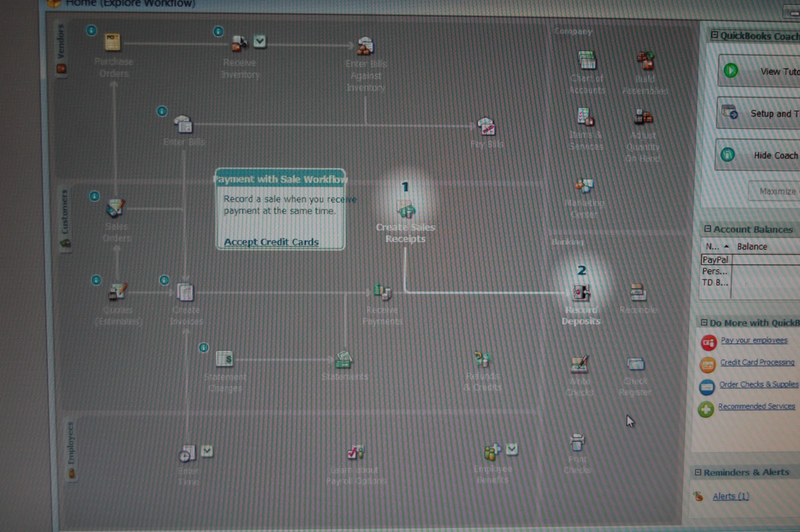Click the View Tutorial button
The width and height of the screenshot is (800, 532).
click(759, 71)
